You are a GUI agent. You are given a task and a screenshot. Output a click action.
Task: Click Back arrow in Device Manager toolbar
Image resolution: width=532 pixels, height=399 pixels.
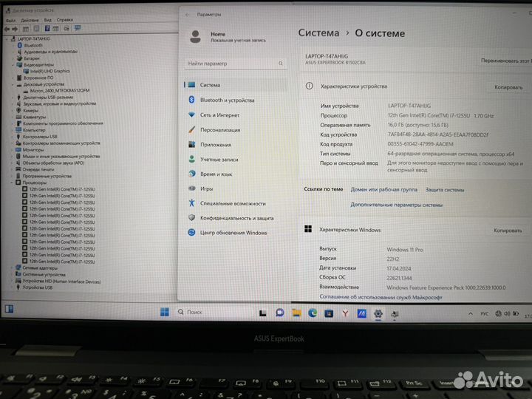(7, 29)
